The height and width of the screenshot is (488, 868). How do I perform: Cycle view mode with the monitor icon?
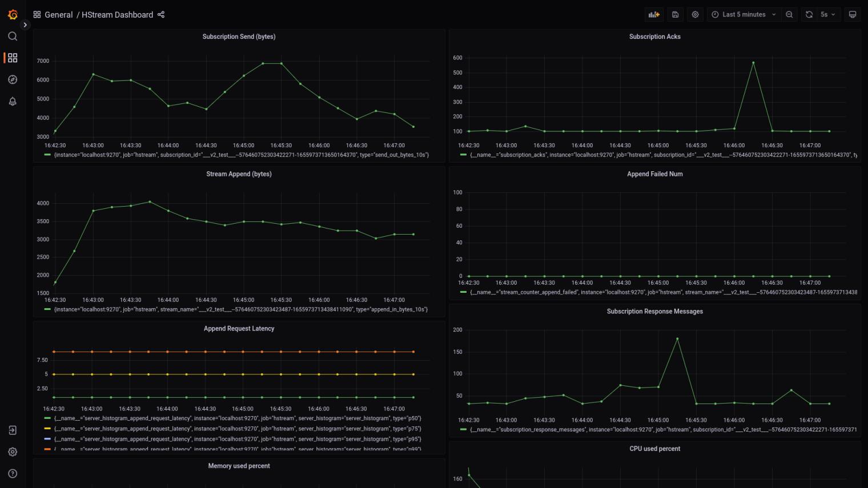pos(853,15)
